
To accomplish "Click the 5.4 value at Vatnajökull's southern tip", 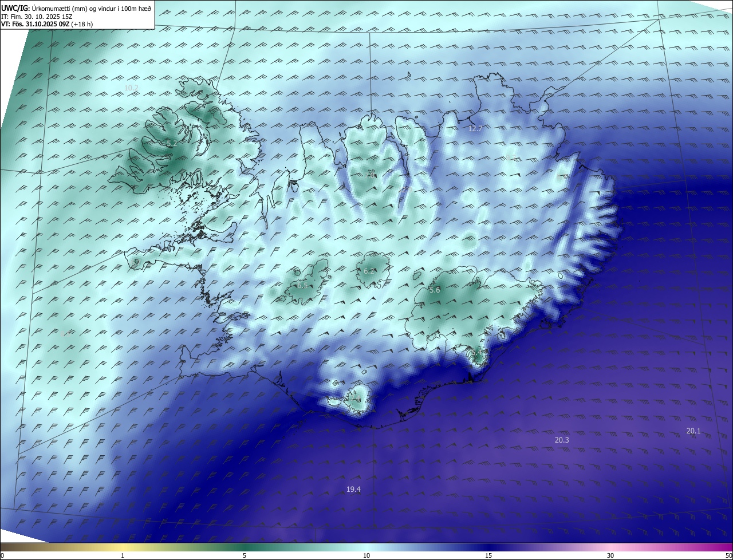I will point(476,353).
